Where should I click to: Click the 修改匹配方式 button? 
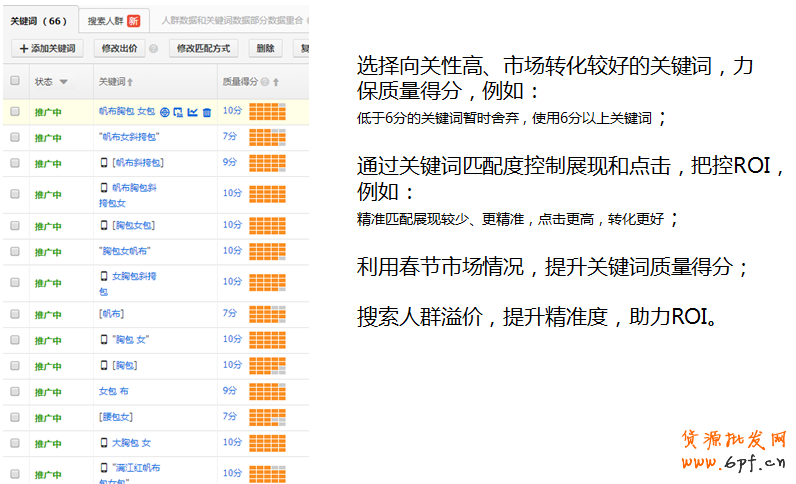pyautogui.click(x=203, y=48)
